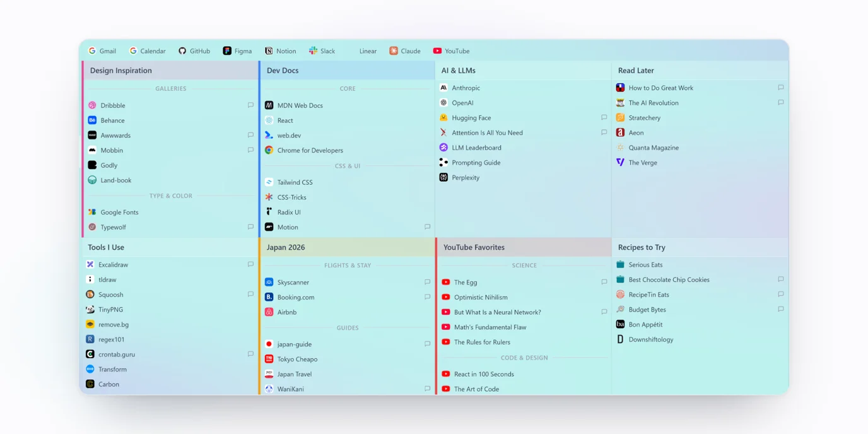
Task: Click the Hugging Face emoji icon
Action: [x=443, y=118]
